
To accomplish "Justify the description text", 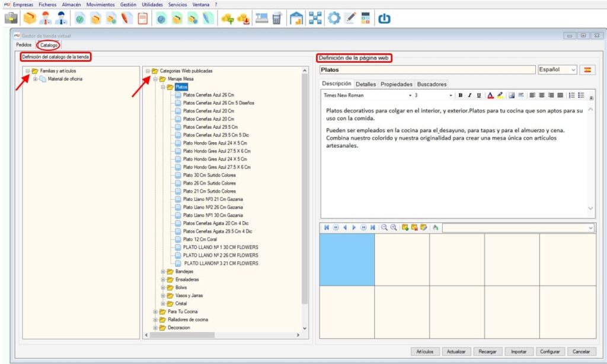I will (560, 95).
